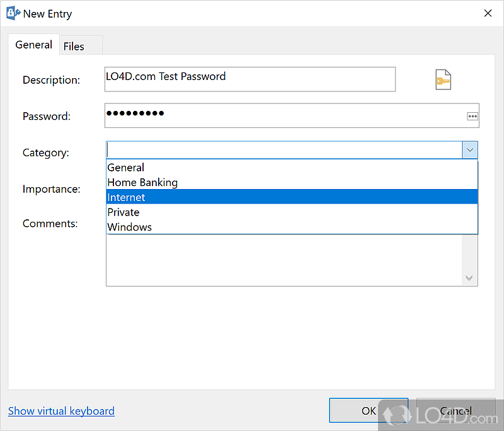Click the key document icon beside Description

(x=443, y=79)
